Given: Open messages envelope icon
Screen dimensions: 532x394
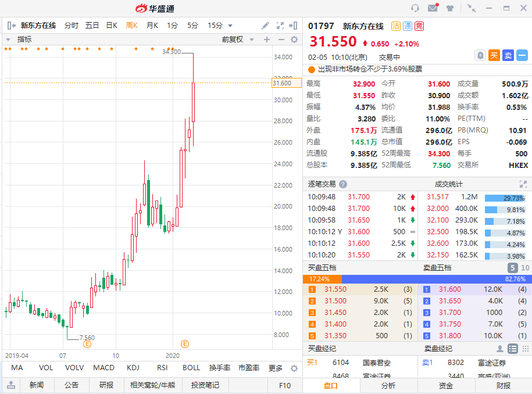Looking at the screenshot, I should coord(433,8).
